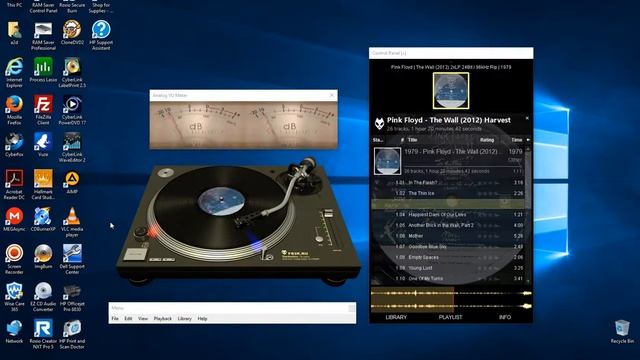Seek within the waveform seekbar
The height and width of the screenshot is (360, 640).
point(451,299)
